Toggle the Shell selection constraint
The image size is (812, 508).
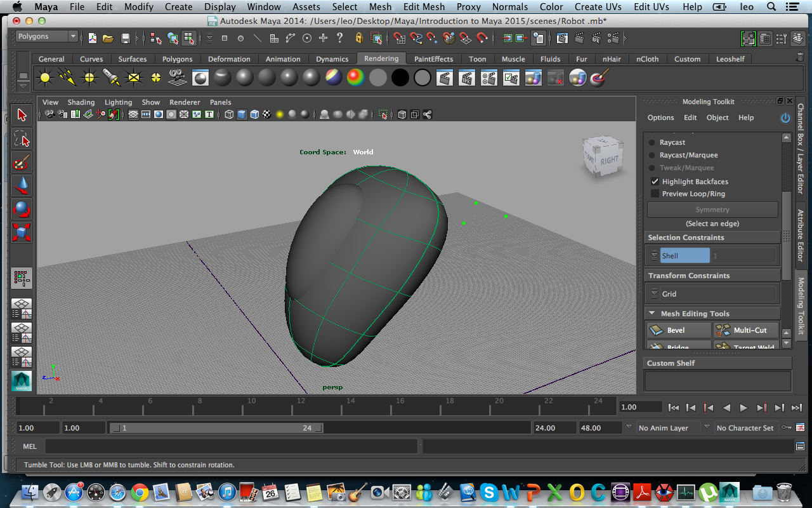pos(684,256)
